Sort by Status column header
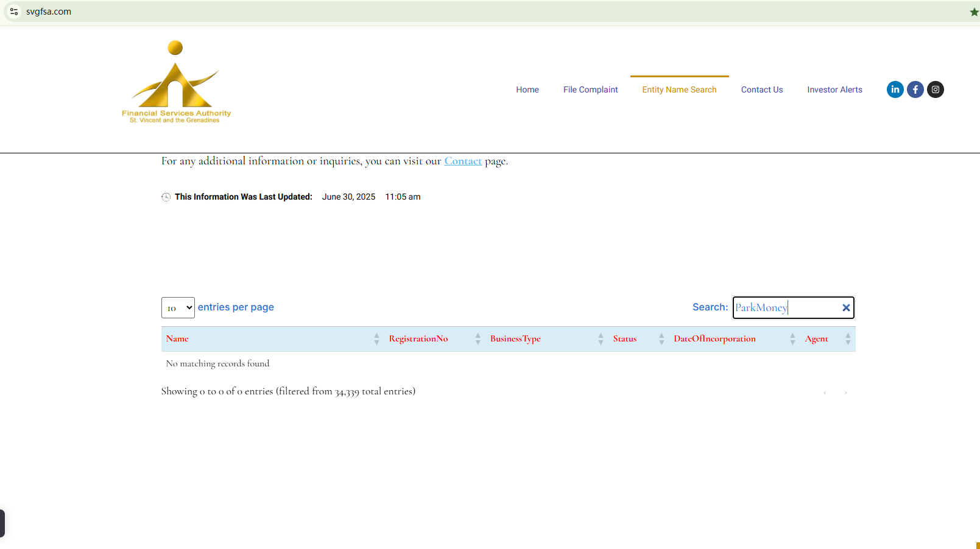This screenshot has width=980, height=549. 624,339
